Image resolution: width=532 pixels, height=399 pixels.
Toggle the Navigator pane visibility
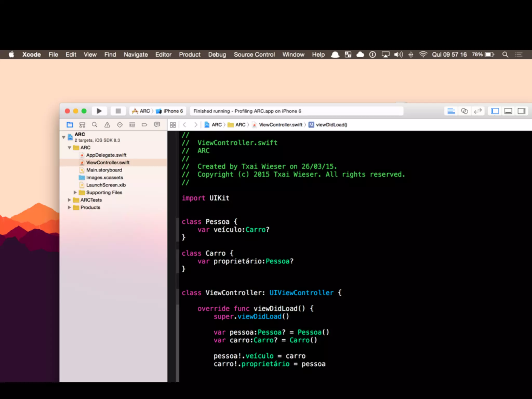pos(495,111)
